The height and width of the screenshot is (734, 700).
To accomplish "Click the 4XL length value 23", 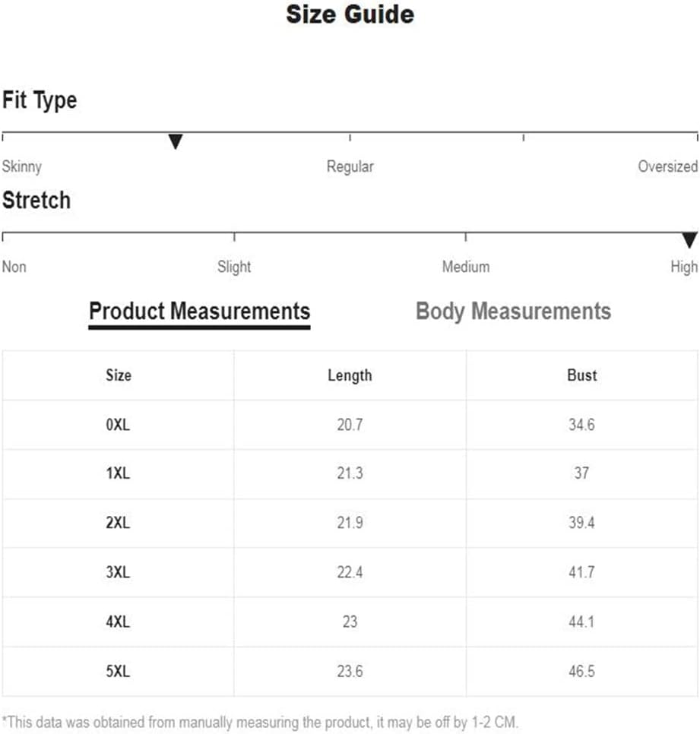I will (x=350, y=622).
